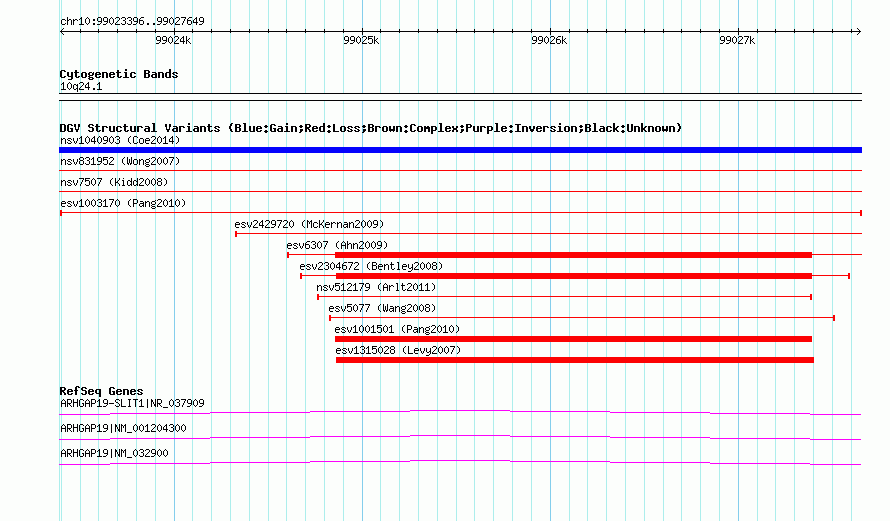890x521 pixels.
Task: Click the esv1003170 (Pang2010) label
Action: 123,203
